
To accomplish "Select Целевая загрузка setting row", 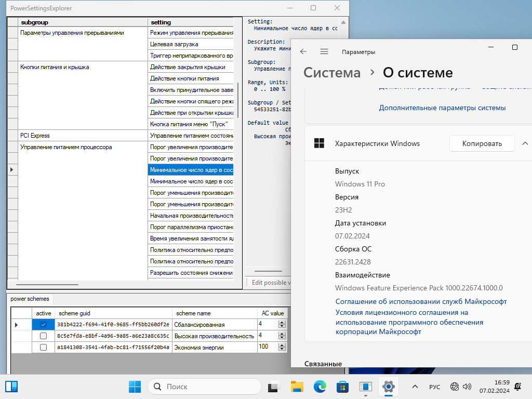I will [x=191, y=44].
